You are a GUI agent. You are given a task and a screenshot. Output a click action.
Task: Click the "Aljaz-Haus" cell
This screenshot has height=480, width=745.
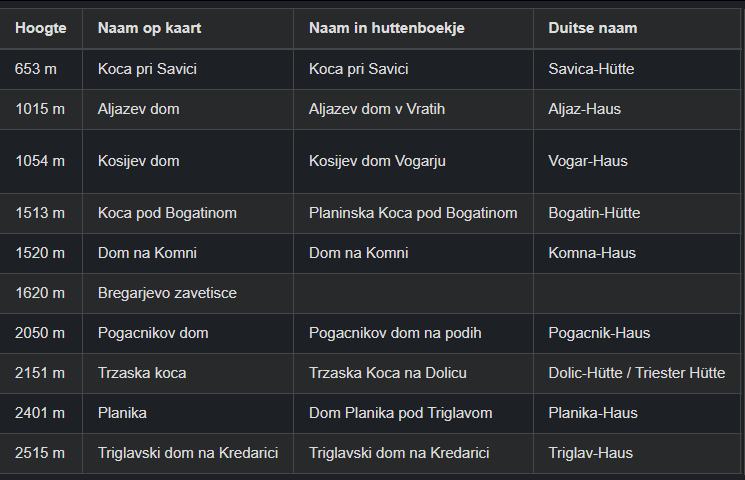tap(584, 109)
